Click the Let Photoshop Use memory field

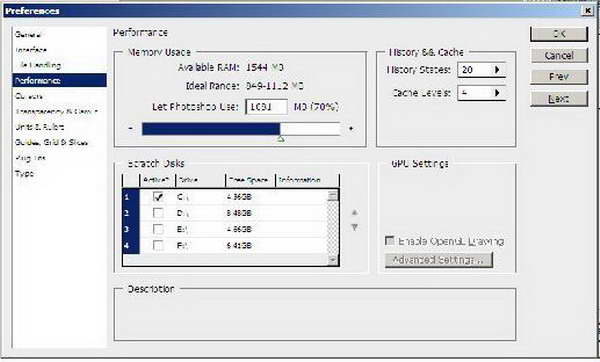tap(266, 107)
